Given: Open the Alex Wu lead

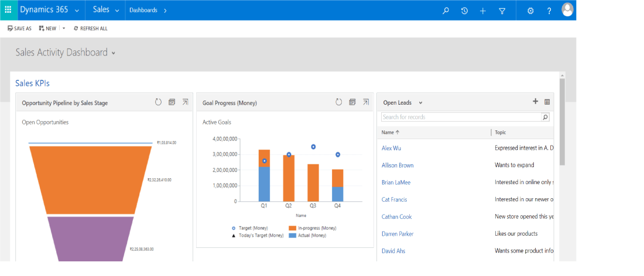Looking at the screenshot, I should [391, 149].
